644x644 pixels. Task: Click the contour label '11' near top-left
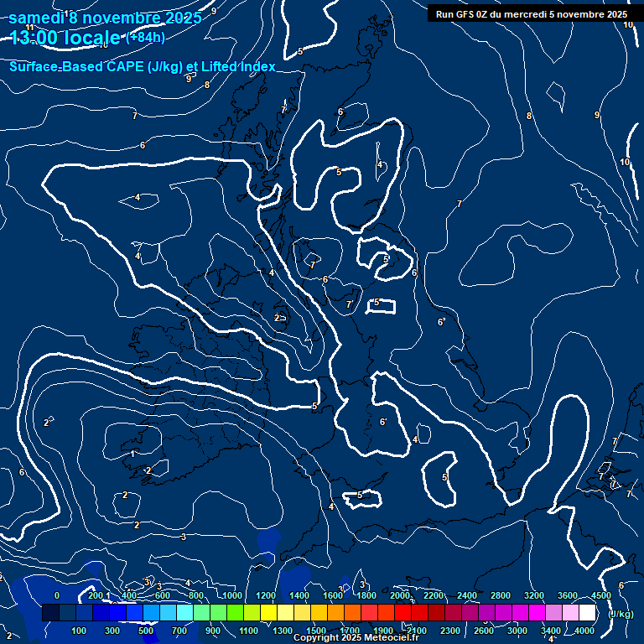tap(30, 28)
